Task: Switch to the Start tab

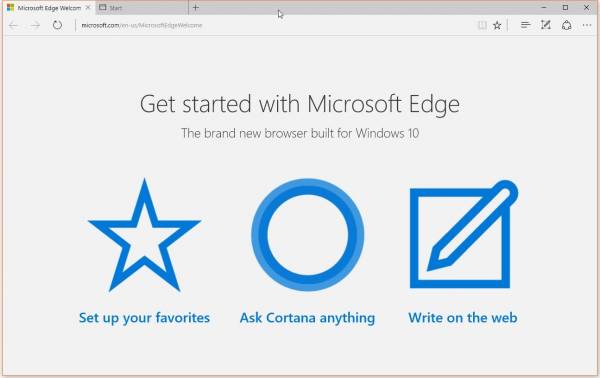Action: coord(142,8)
